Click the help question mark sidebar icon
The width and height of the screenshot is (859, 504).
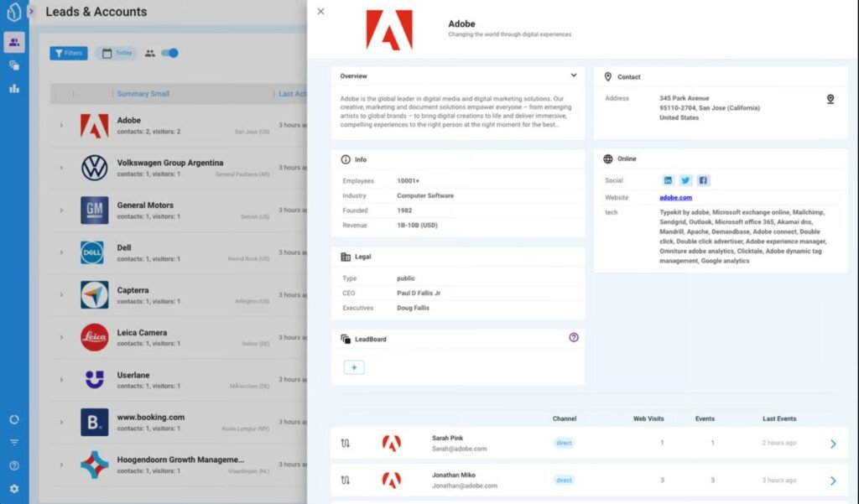click(14, 465)
